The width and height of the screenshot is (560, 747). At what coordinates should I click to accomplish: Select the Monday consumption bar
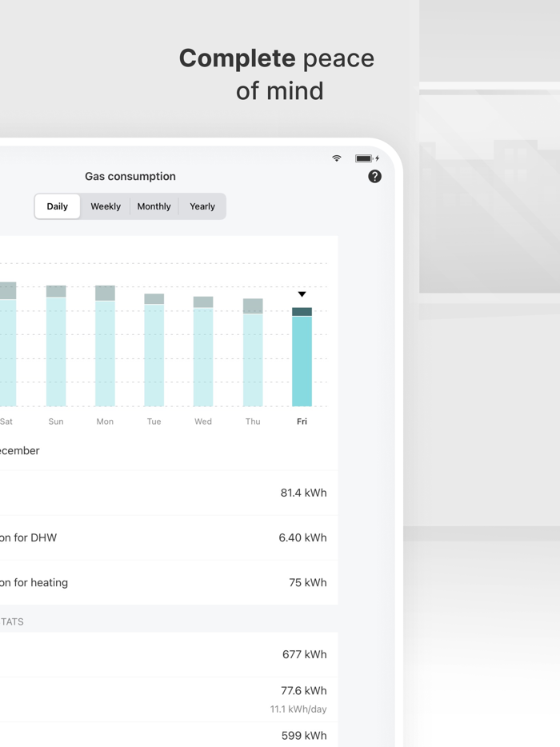pos(105,346)
